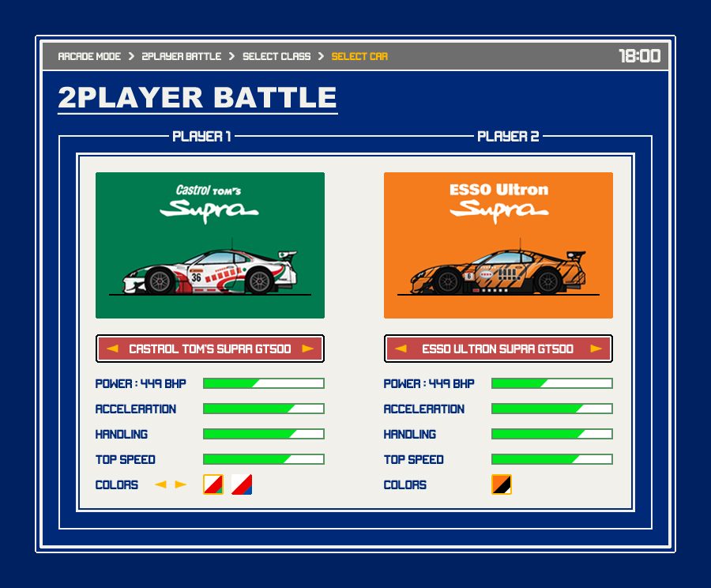This screenshot has width=711, height=588.
Task: Click Player 1 HANDLING label
Action: pyautogui.click(x=122, y=435)
